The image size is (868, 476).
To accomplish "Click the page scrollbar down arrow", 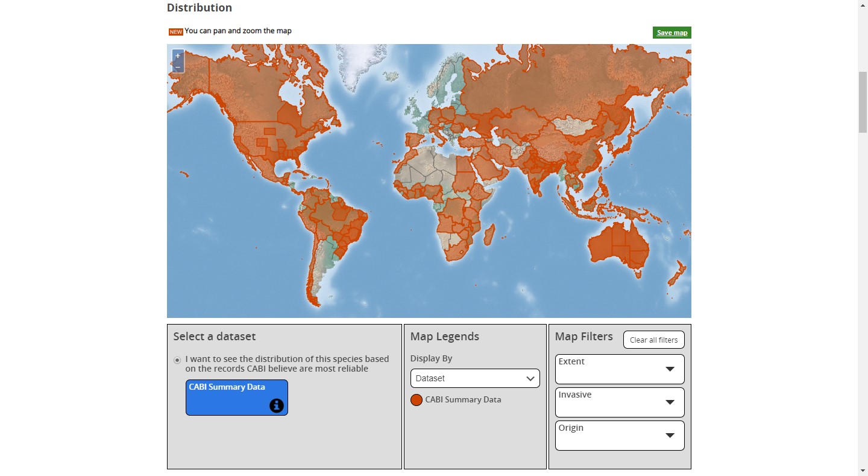I will click(863, 471).
